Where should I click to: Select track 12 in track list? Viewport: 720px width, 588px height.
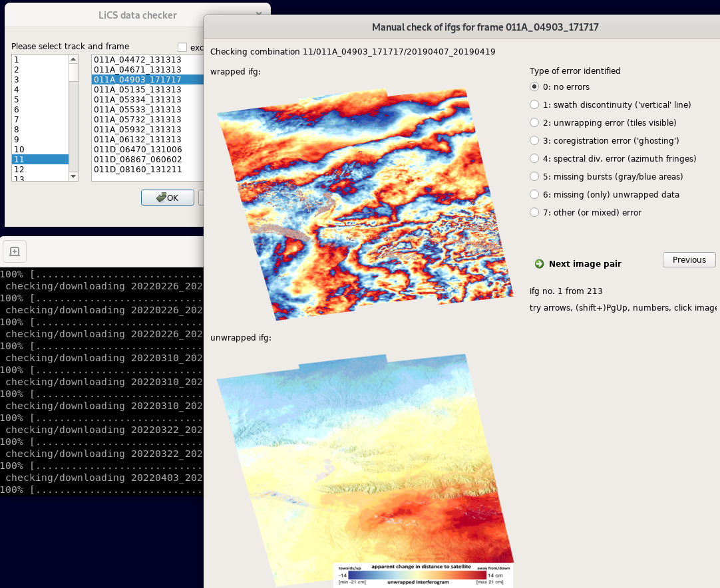pyautogui.click(x=40, y=170)
